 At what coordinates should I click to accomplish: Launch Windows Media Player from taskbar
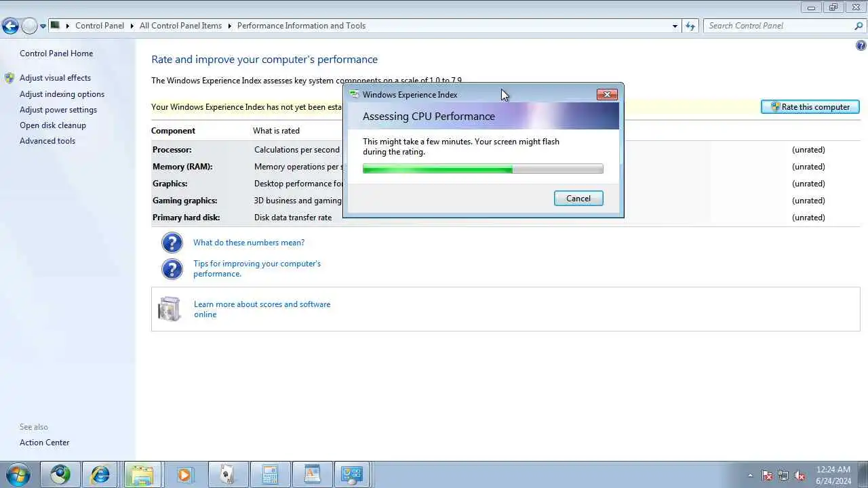click(x=184, y=474)
